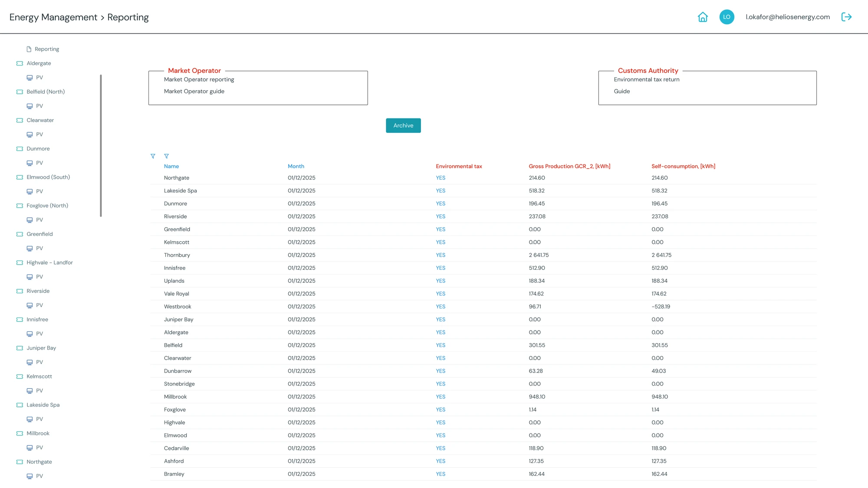Open Environmental tax return link
Image resolution: width=868 pixels, height=488 pixels.
click(x=647, y=79)
